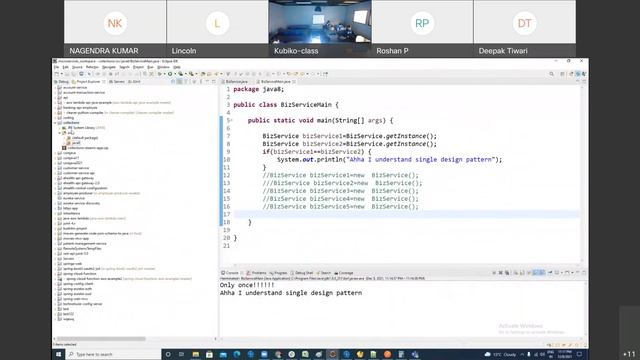Image resolution: width=640 pixels, height=360 pixels.
Task: Minimize the Project Explorer view
Action: (x=207, y=82)
